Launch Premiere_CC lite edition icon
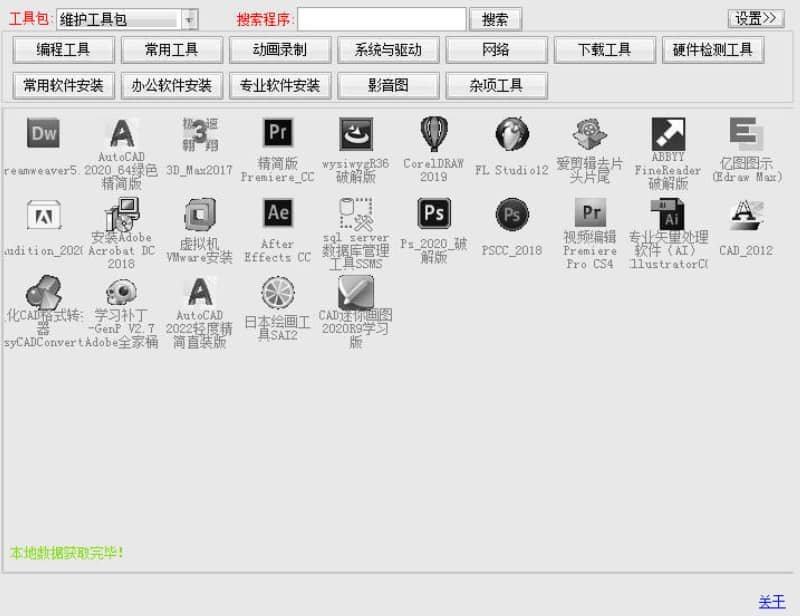The image size is (800, 616). coord(278,133)
